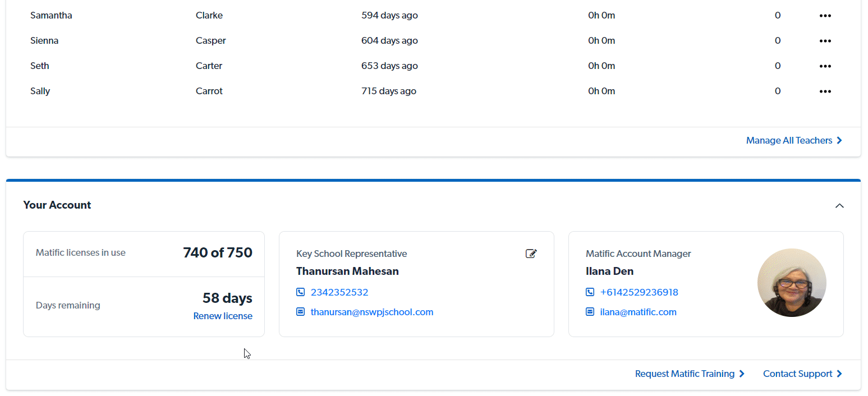
Task: Click Ilana Den's profile photo
Action: (792, 283)
